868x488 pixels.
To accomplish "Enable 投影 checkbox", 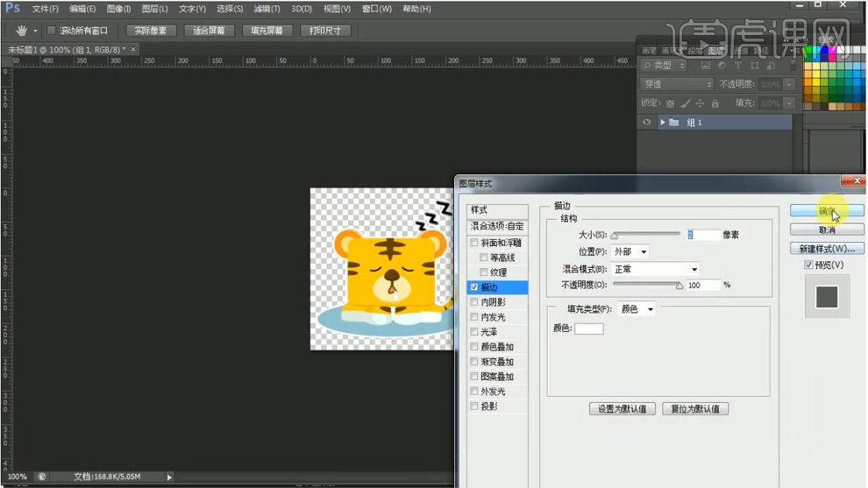I will [x=474, y=407].
